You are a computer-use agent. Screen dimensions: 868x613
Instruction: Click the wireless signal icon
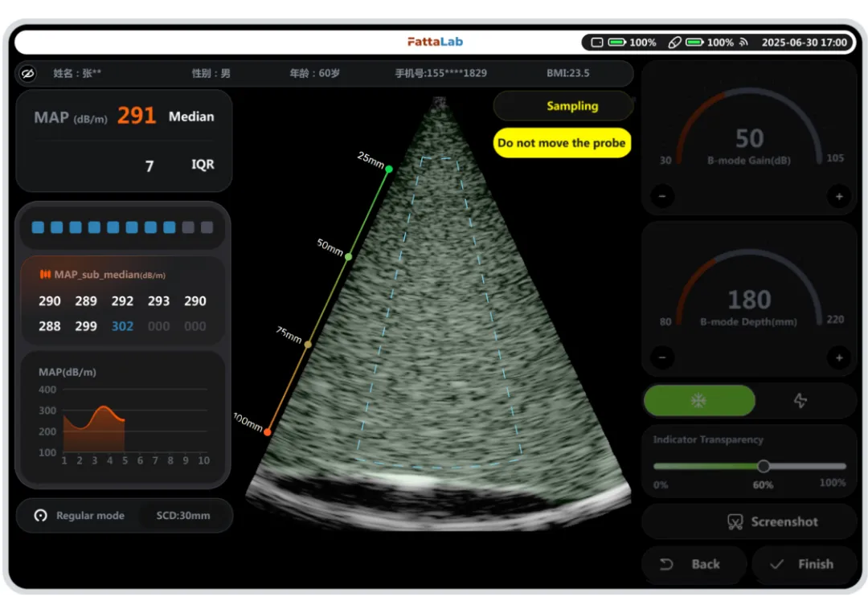[743, 42]
